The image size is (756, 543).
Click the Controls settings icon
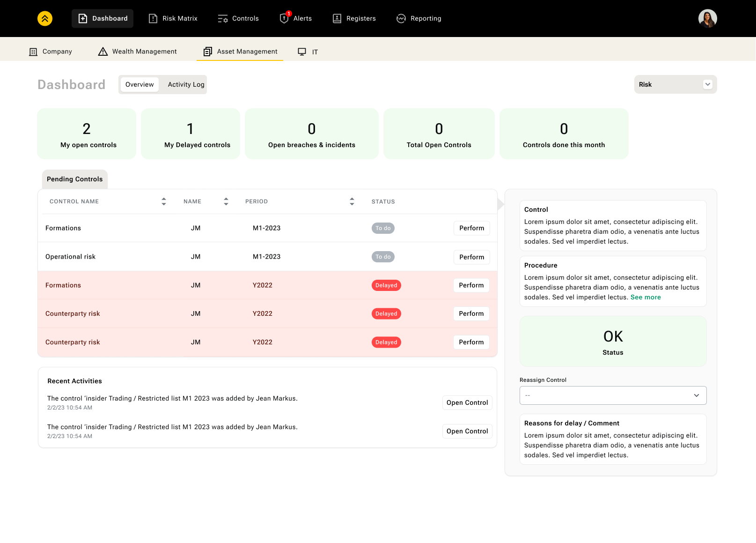pos(222,19)
